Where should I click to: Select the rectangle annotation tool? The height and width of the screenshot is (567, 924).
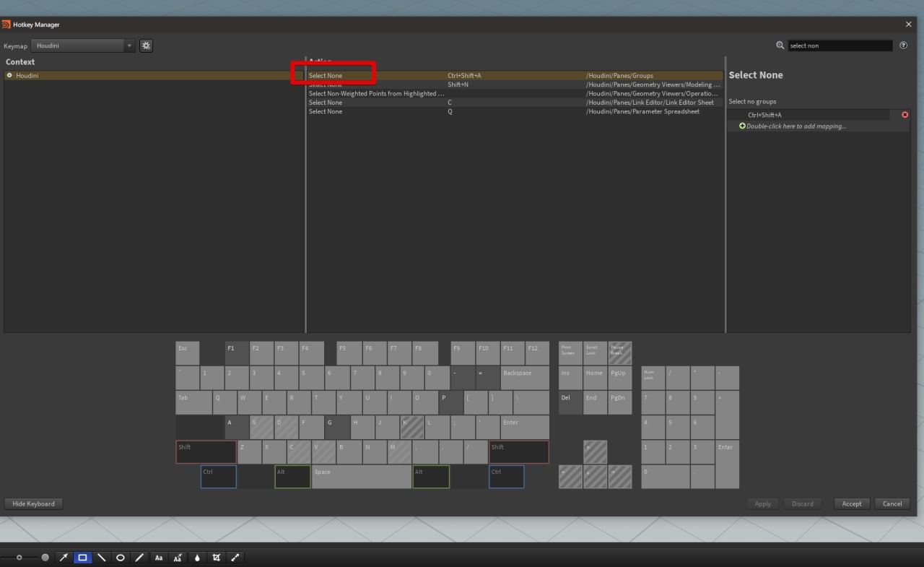pyautogui.click(x=82, y=558)
